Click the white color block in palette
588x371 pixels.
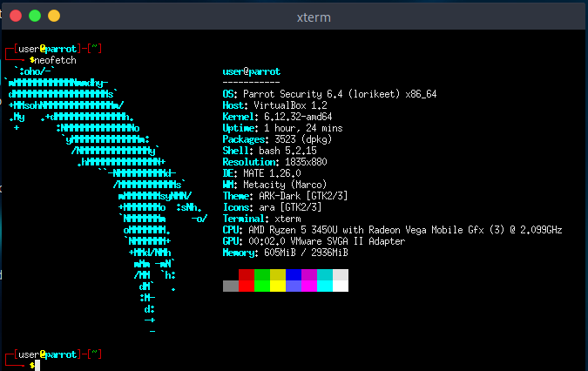pyautogui.click(x=341, y=280)
